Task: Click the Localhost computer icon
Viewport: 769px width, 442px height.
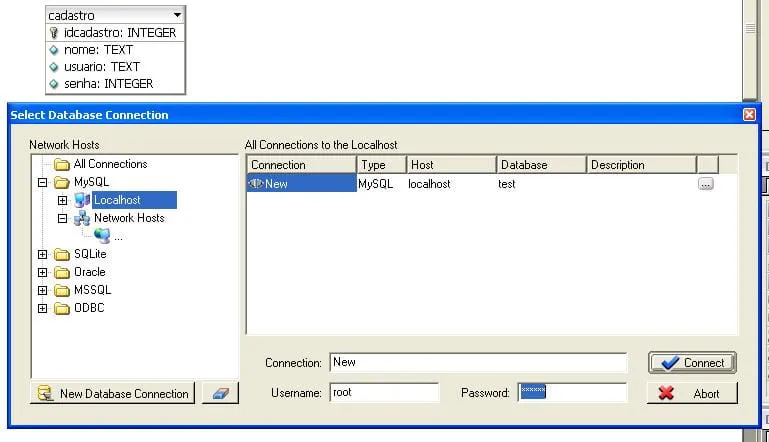Action: [x=82, y=200]
